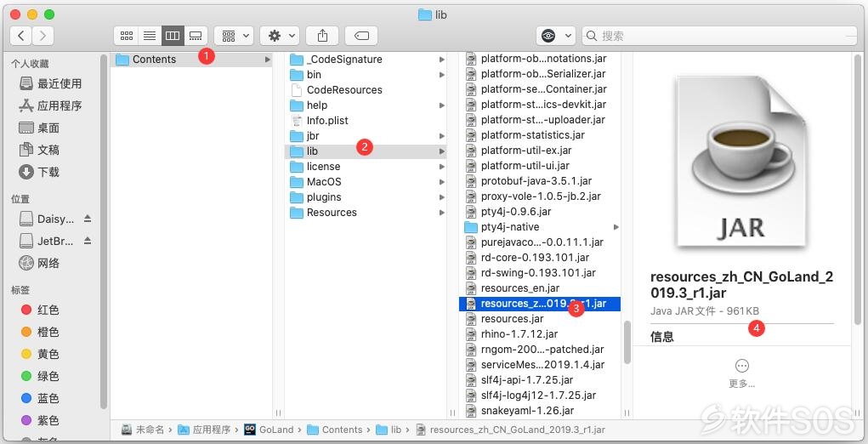Go back with the left arrow button

tap(21, 36)
